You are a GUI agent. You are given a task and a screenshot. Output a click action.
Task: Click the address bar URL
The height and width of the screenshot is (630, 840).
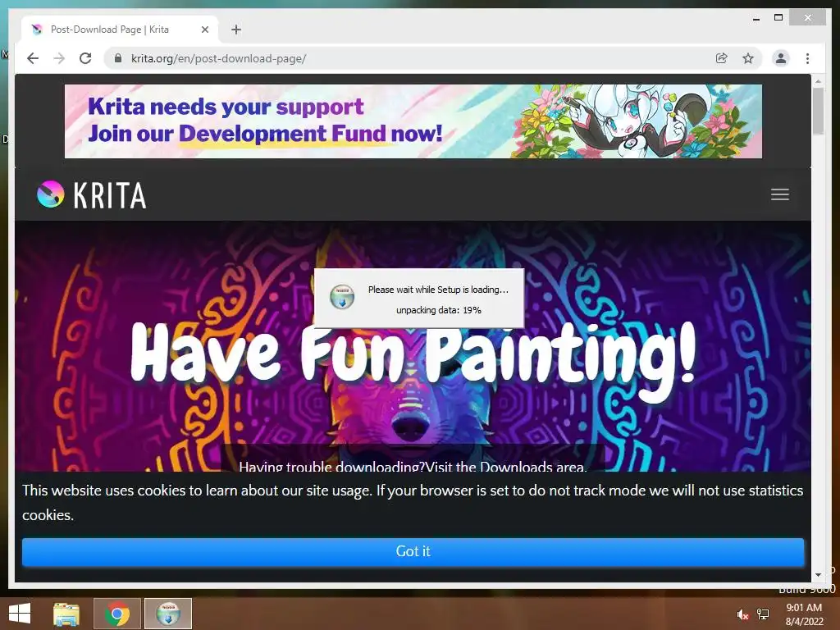pyautogui.click(x=218, y=58)
